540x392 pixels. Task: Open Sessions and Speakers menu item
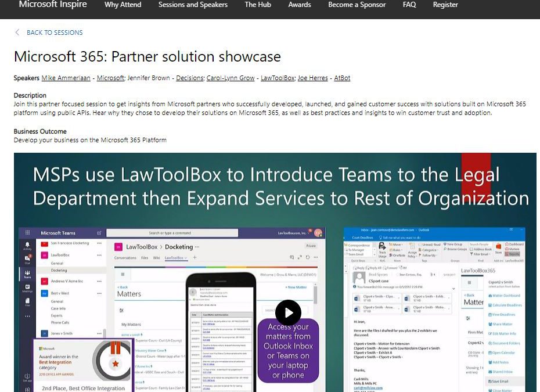pos(193,5)
